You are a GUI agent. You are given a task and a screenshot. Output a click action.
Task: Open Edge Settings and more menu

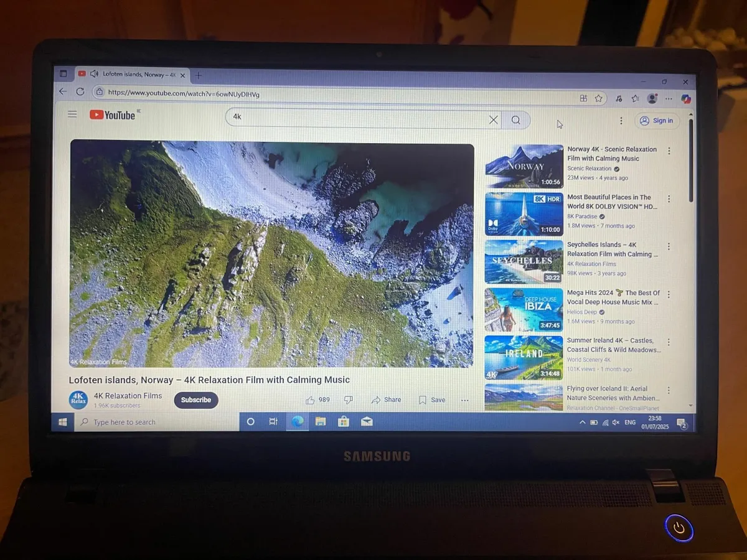pyautogui.click(x=669, y=99)
